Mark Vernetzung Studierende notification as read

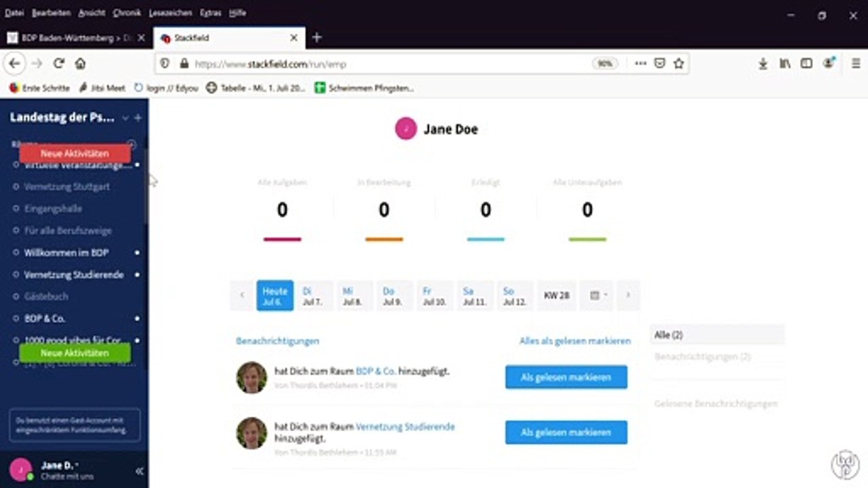coord(566,432)
